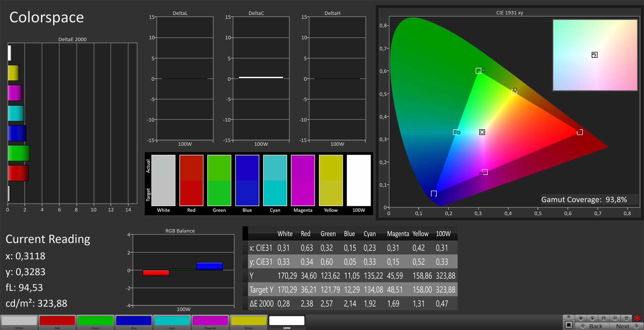Viewport: 644px width, 330px height.
Task: Click the stop measurement icon
Action: click(581, 318)
